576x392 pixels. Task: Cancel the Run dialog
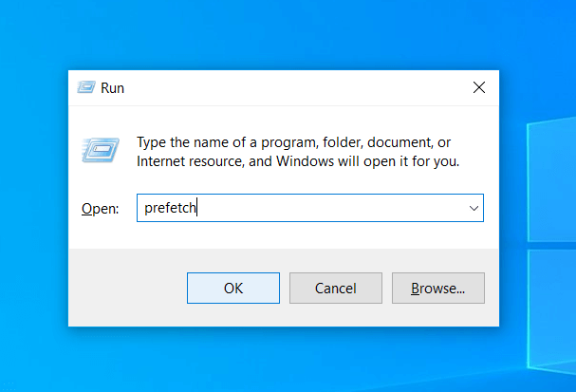coord(336,288)
